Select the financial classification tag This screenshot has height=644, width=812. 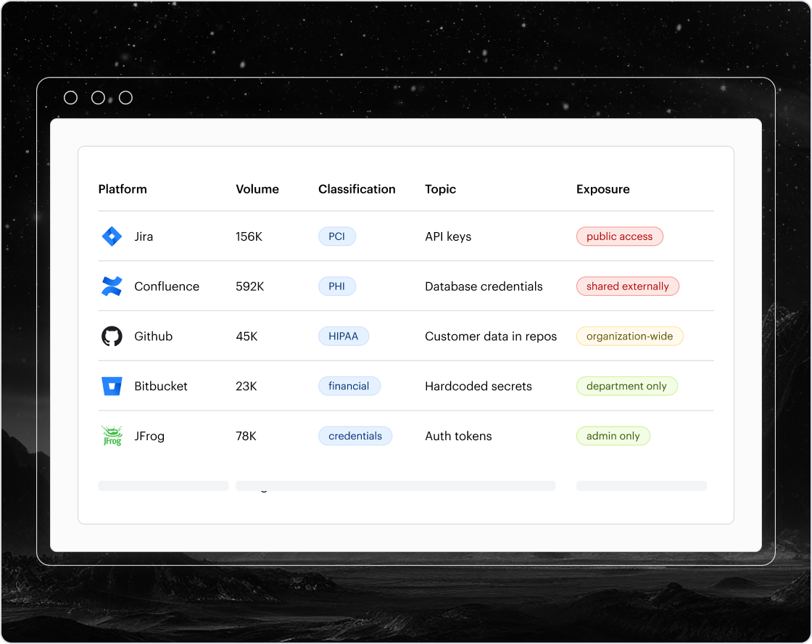[x=349, y=387]
